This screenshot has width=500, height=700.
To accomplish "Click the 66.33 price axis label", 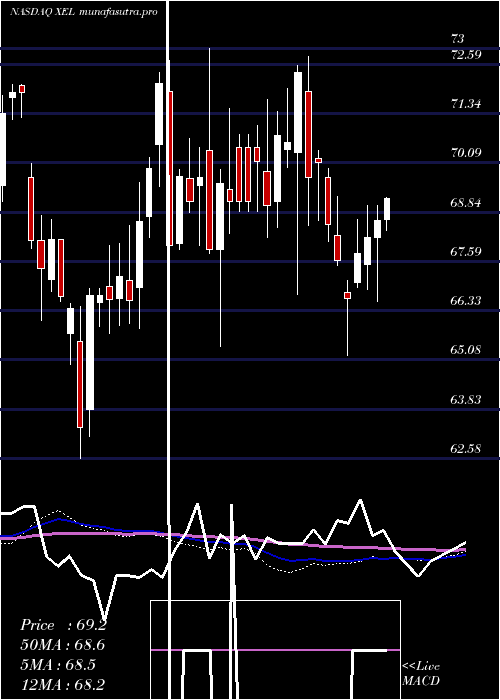I will pyautogui.click(x=466, y=300).
